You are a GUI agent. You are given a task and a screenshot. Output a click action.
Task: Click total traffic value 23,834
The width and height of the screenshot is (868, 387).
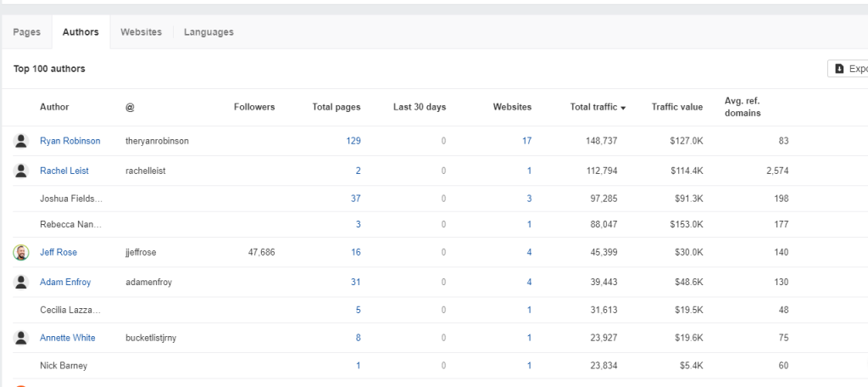[604, 366]
